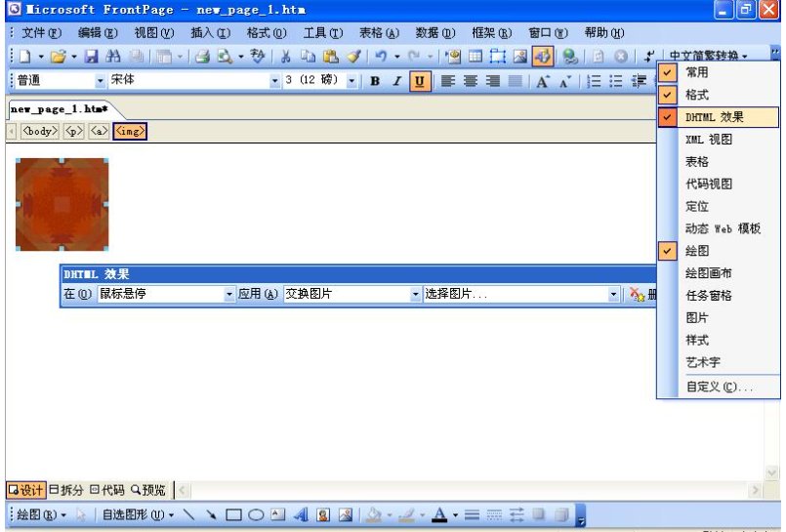Click the New Page icon
This screenshot has height=532, width=786.
pos(24,56)
